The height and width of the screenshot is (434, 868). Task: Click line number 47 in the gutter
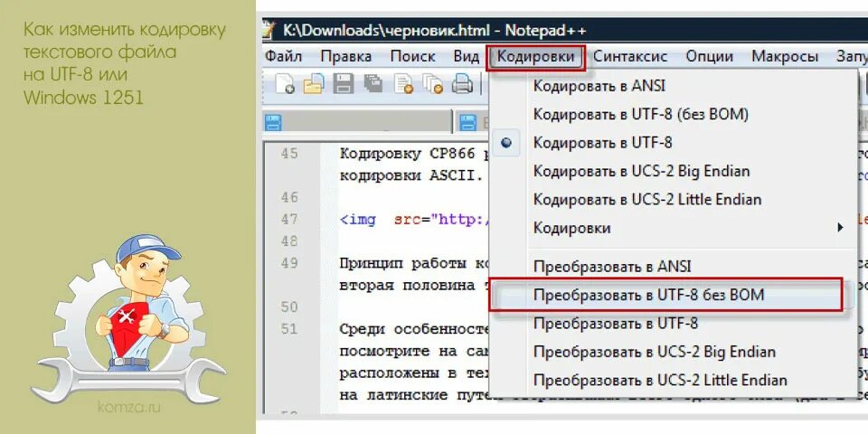[x=289, y=219]
